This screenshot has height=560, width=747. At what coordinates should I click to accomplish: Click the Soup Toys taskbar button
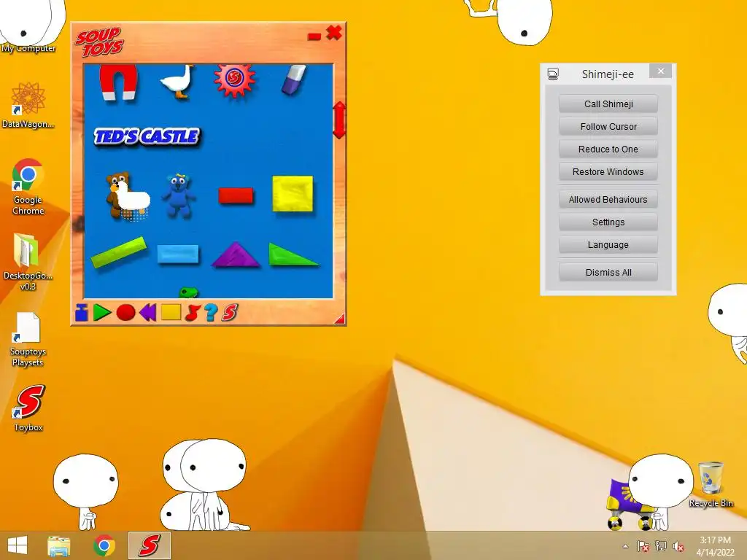click(149, 545)
